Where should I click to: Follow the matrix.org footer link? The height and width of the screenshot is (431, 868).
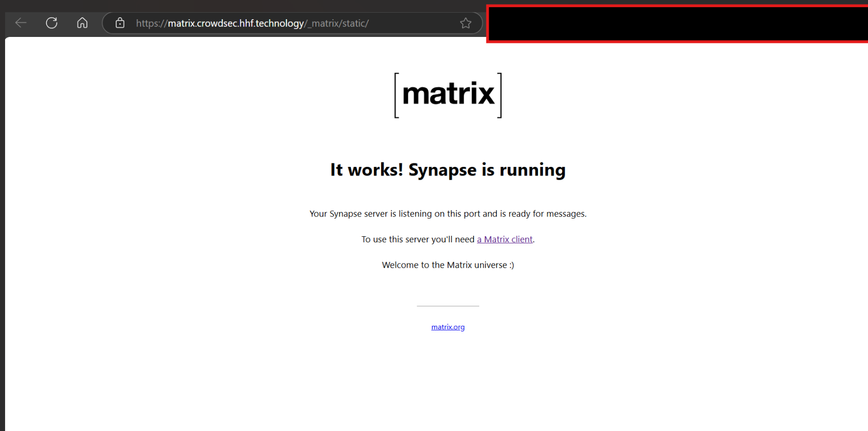point(448,327)
